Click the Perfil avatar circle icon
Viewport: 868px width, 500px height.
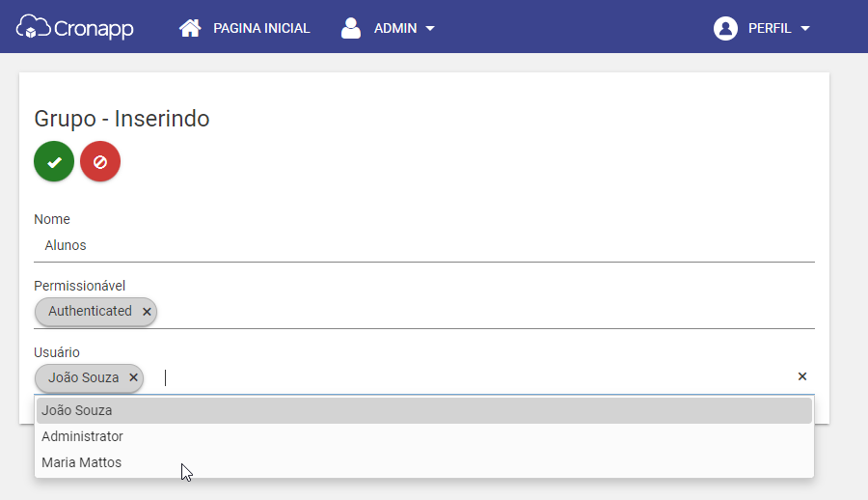pos(725,28)
